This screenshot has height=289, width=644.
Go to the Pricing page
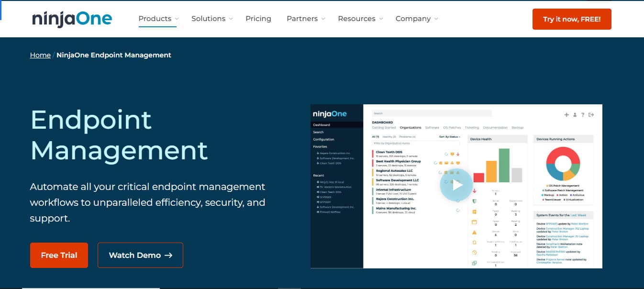click(258, 19)
